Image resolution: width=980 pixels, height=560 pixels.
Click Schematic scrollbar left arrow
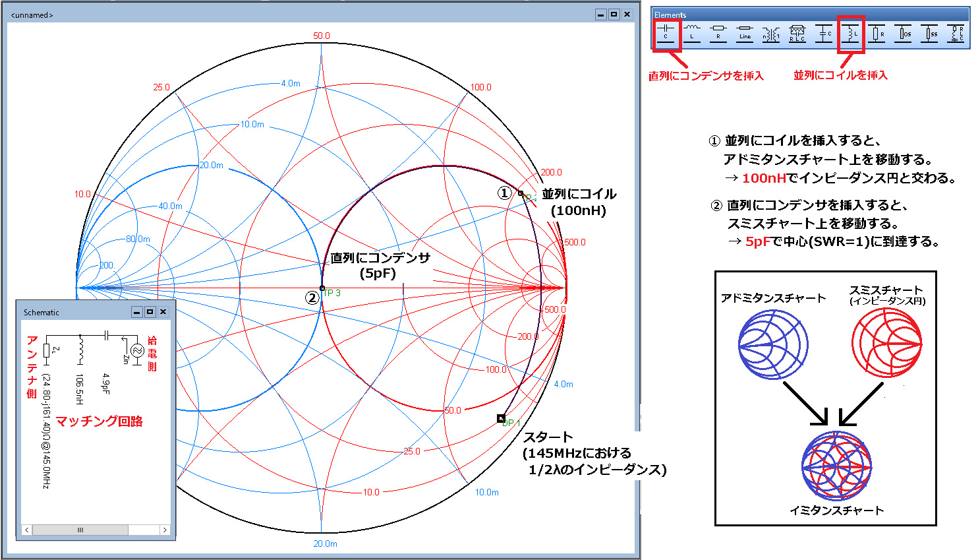tap(27, 530)
